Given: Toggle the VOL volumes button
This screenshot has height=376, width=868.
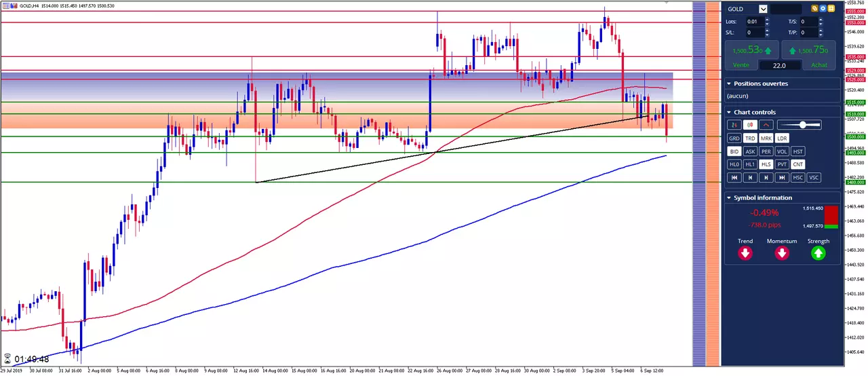Looking at the screenshot, I should point(782,151).
